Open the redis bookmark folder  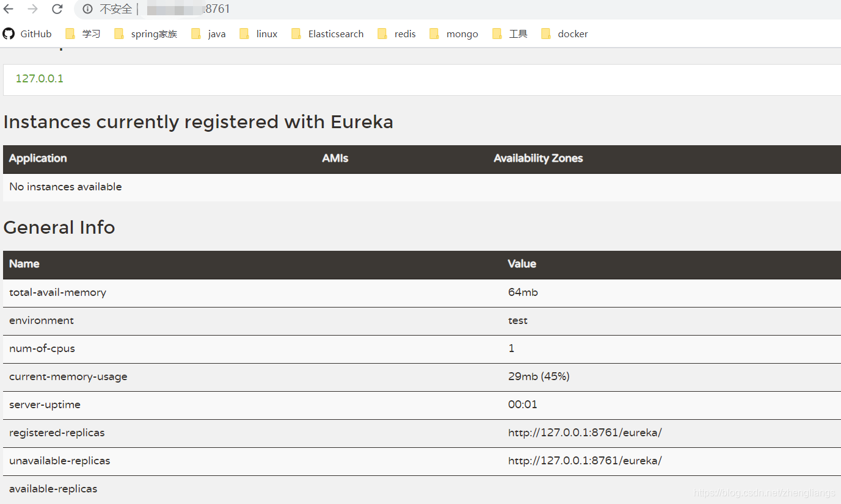click(396, 34)
